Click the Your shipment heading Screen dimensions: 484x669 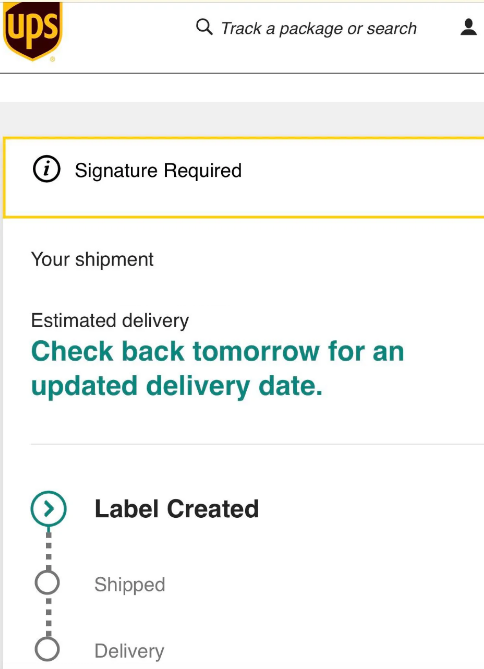[x=92, y=259]
